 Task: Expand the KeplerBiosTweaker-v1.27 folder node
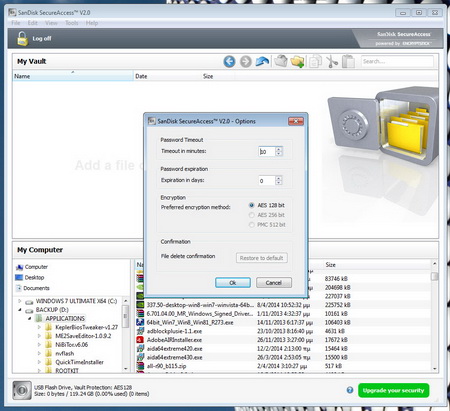(39, 327)
